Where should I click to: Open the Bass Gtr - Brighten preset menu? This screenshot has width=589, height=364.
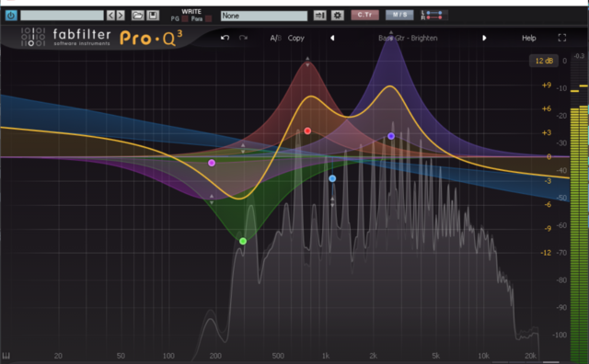point(408,38)
